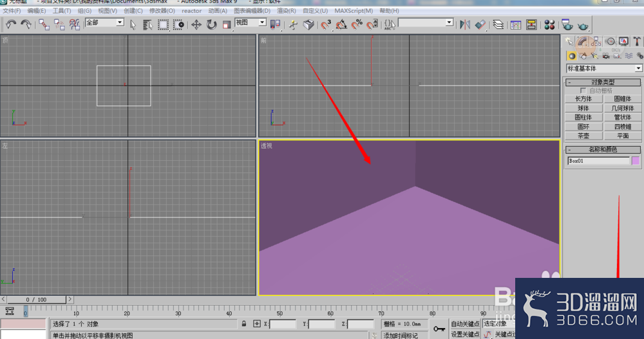Image resolution: width=644 pixels, height=339 pixels.
Task: Collapse the 对象类型 rollout
Action: tap(603, 82)
